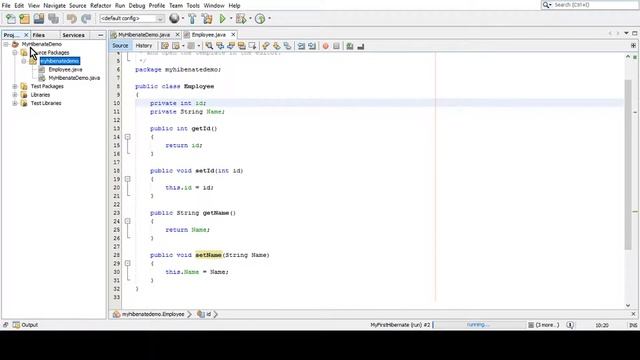Image resolution: width=640 pixels, height=360 pixels.
Task: Run the project with green play icon
Action: click(x=222, y=18)
